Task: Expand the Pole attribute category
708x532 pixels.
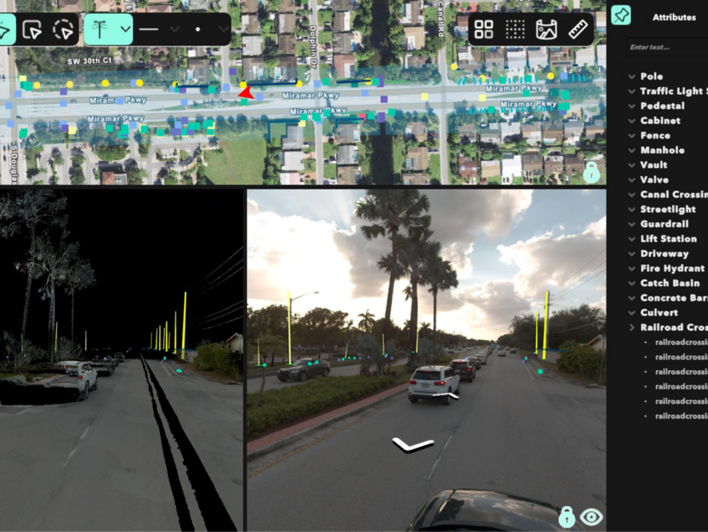Action: [x=632, y=76]
